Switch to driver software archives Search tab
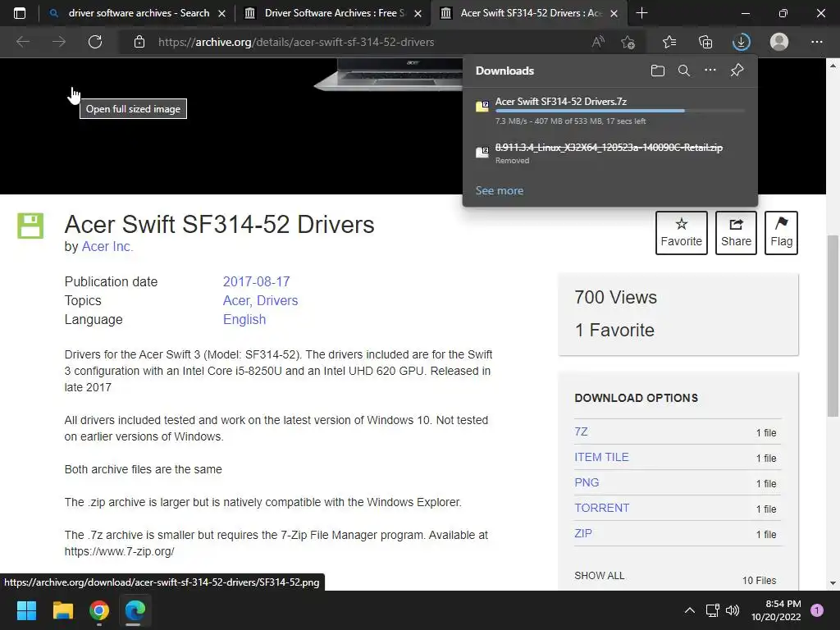840x630 pixels. tap(137, 13)
